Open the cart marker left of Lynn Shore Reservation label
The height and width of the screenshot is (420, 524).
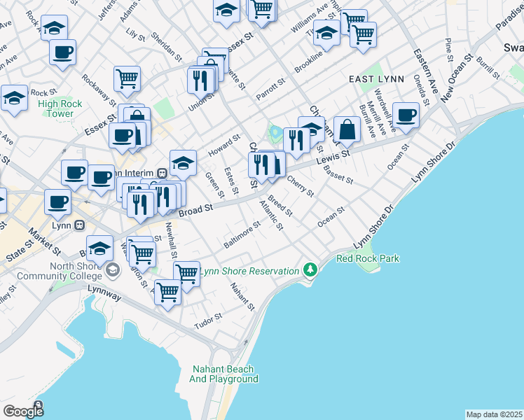tap(186, 274)
